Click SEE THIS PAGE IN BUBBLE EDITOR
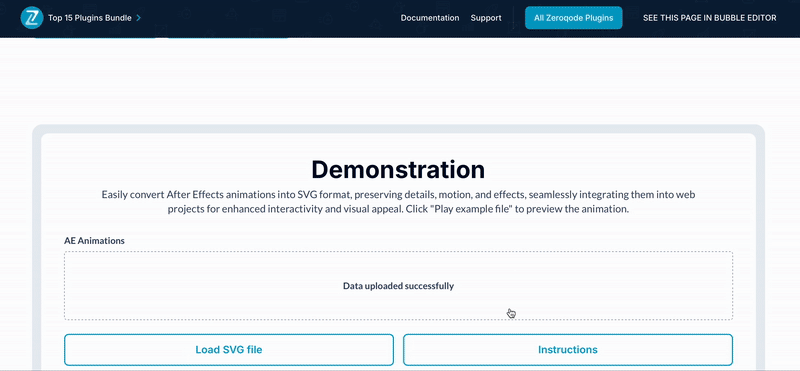 709,18
